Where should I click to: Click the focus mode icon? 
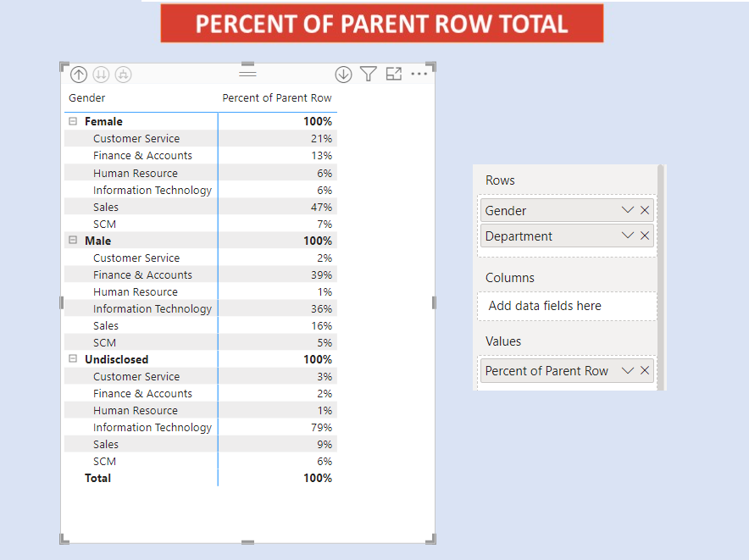(393, 75)
